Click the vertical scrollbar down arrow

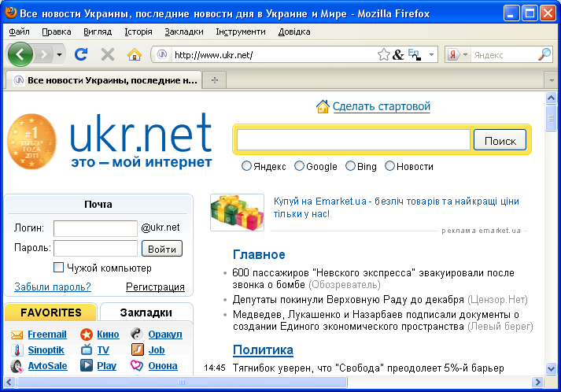coord(551,368)
